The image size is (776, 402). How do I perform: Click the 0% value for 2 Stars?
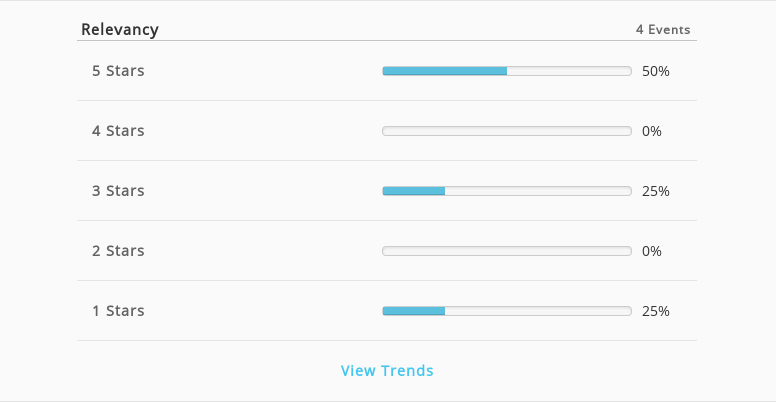652,251
